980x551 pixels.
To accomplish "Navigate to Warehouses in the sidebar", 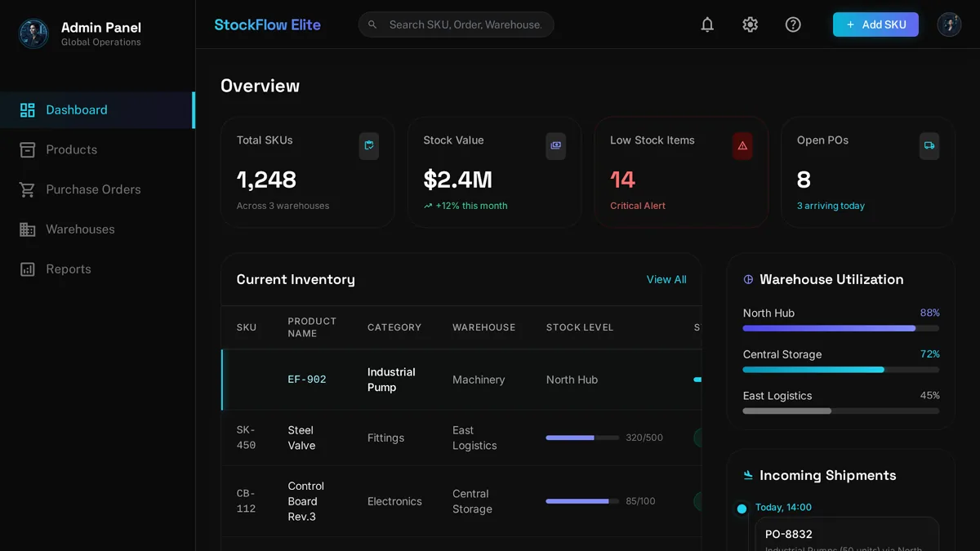I will pos(97,229).
